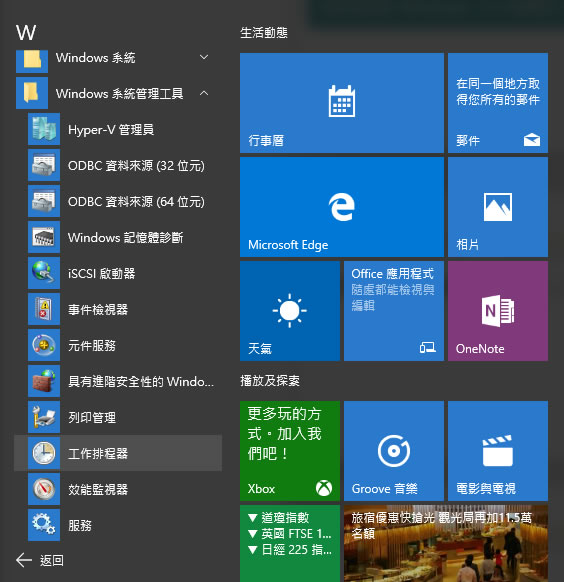Open the Office 應用程式 tile
564x582 pixels.
pyautogui.click(x=394, y=311)
